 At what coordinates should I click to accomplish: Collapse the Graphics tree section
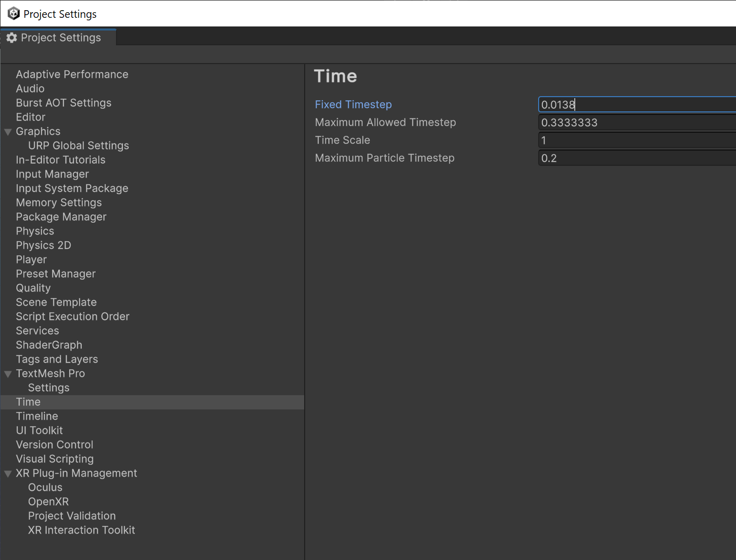[8, 132]
